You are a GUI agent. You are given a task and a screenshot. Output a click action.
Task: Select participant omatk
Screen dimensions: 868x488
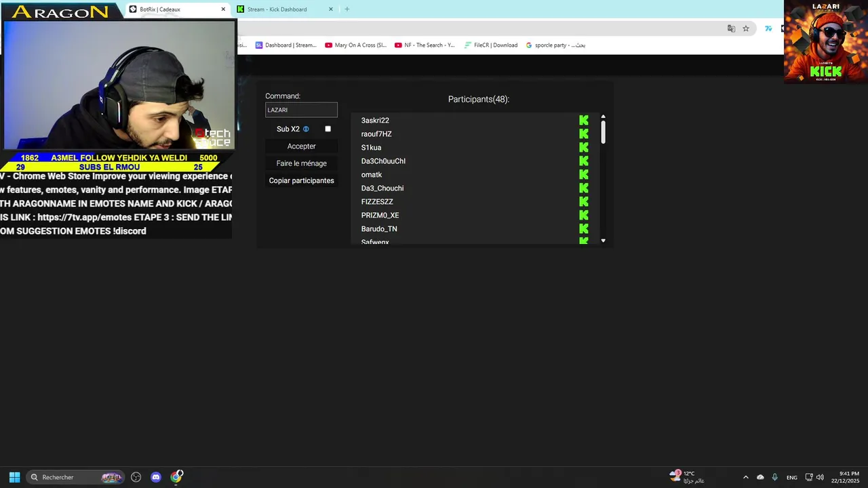coord(372,175)
